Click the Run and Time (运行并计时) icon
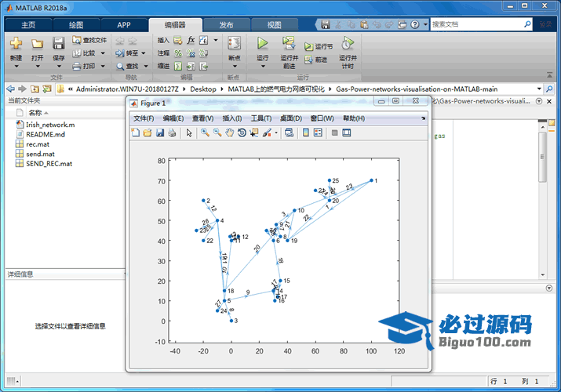561x392 pixels. click(348, 43)
